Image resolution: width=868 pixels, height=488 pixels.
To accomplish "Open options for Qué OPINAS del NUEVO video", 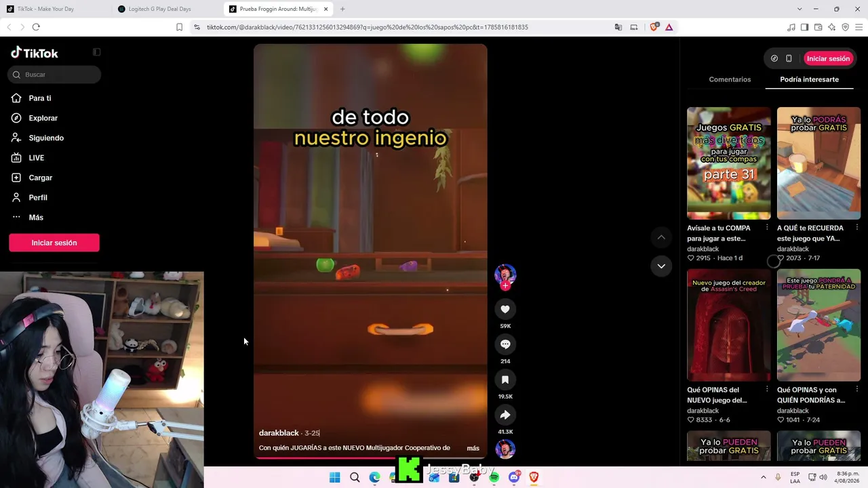I will 767,390.
